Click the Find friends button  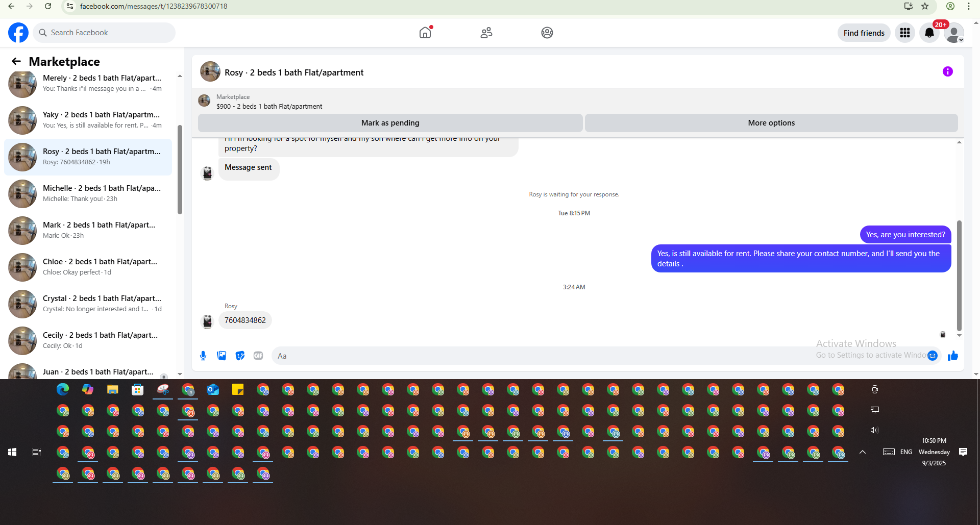[864, 33]
